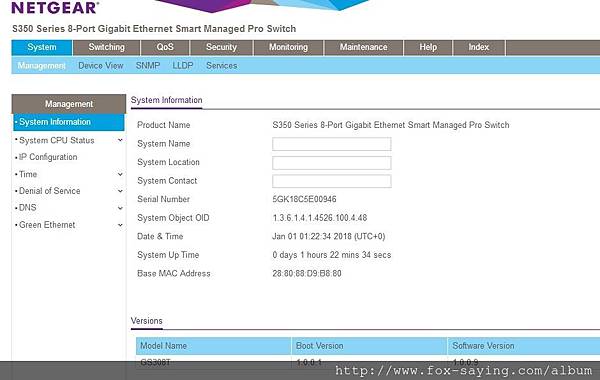Image resolution: width=600 pixels, height=380 pixels.
Task: Select System Information in sidebar
Action: (x=69, y=122)
